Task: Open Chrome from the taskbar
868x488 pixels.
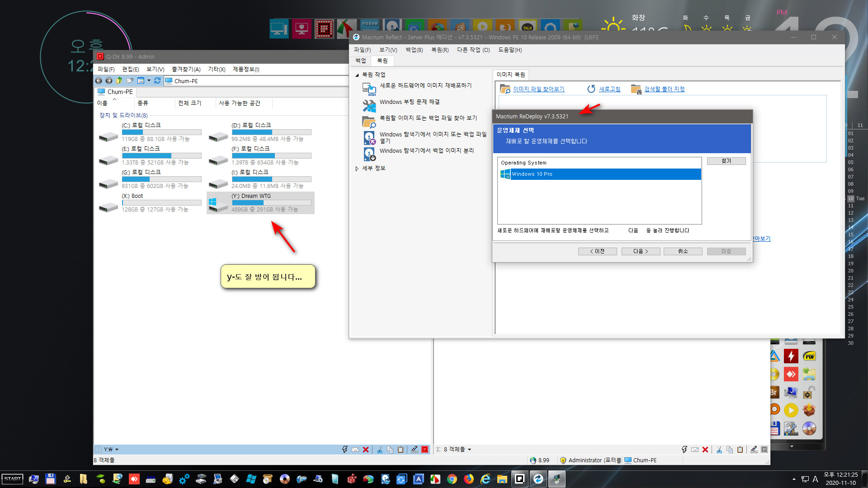Action: (x=452, y=479)
